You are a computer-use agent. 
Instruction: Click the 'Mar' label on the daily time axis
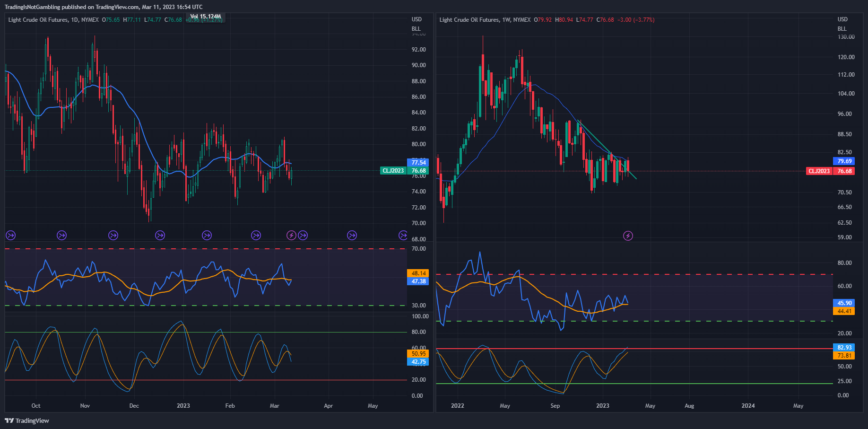click(x=275, y=406)
